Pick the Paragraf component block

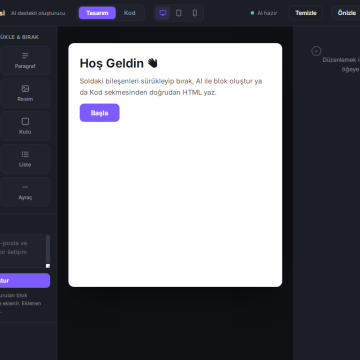(25, 60)
